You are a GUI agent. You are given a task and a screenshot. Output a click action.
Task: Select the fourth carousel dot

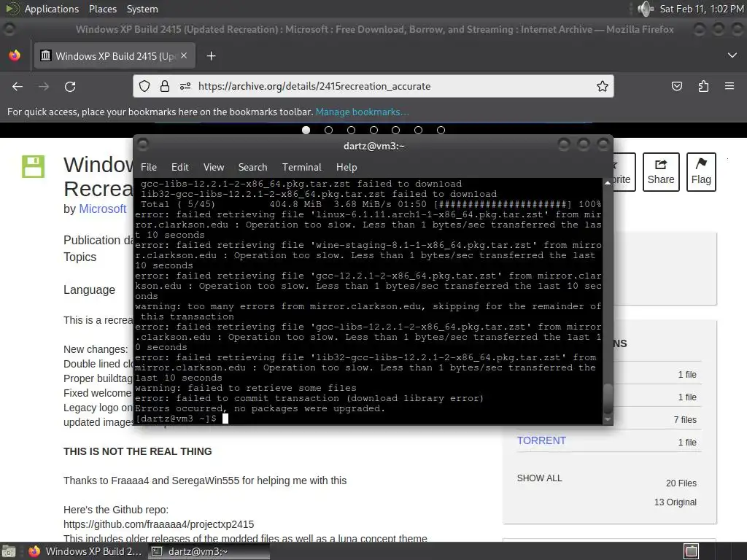coord(373,130)
